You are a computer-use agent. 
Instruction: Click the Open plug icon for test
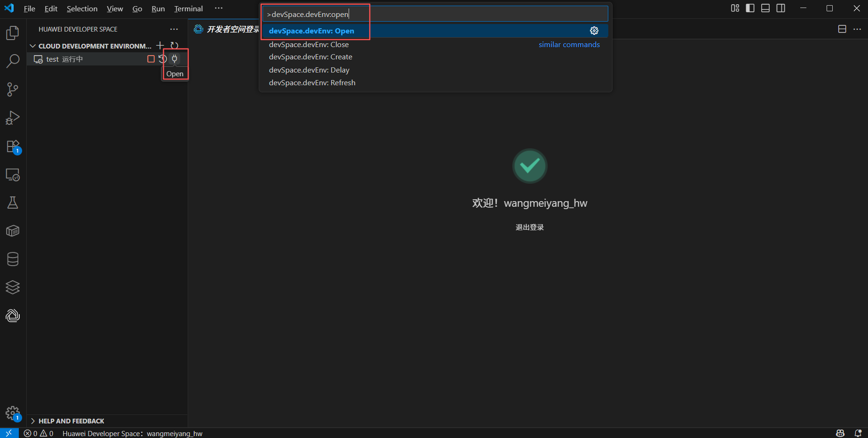point(175,59)
